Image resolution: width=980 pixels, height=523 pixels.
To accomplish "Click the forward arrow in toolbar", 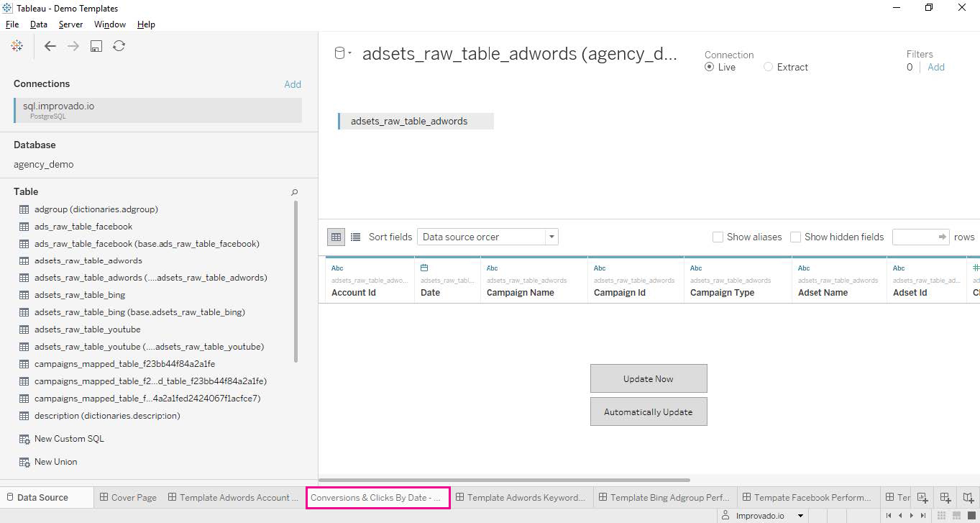I will click(73, 46).
